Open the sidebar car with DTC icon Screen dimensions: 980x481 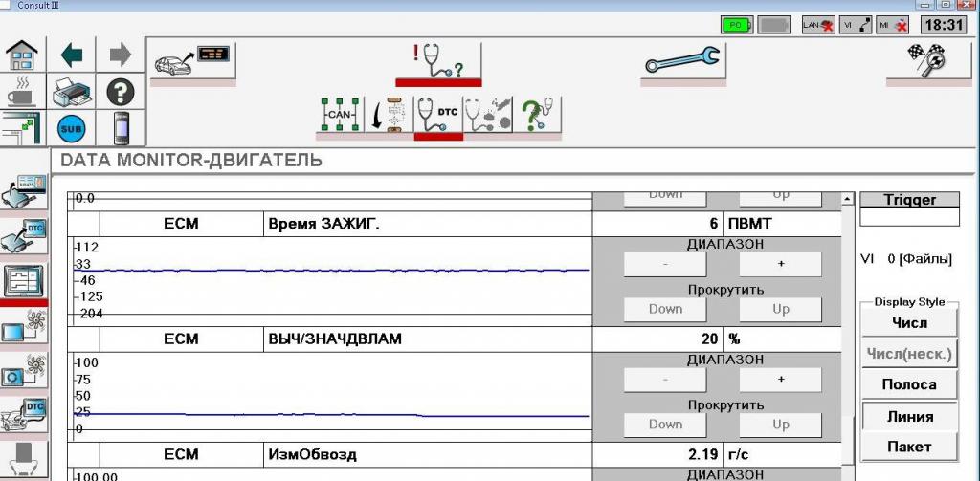click(x=23, y=417)
